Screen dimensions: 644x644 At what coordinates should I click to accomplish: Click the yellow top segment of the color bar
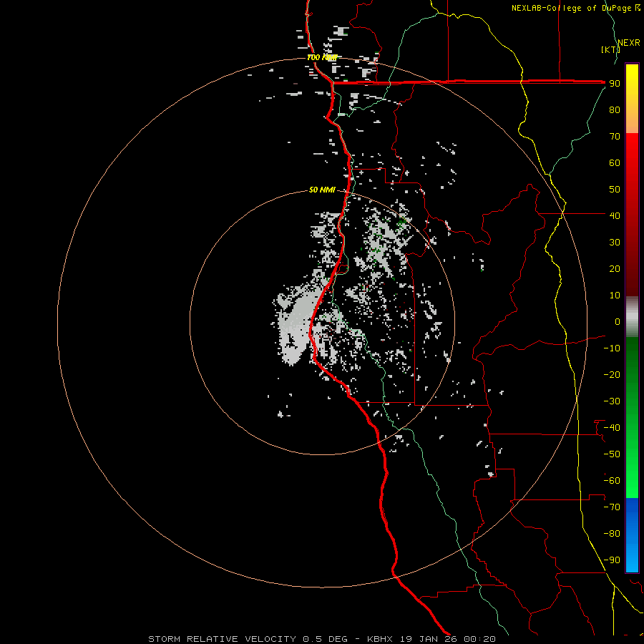[632, 99]
